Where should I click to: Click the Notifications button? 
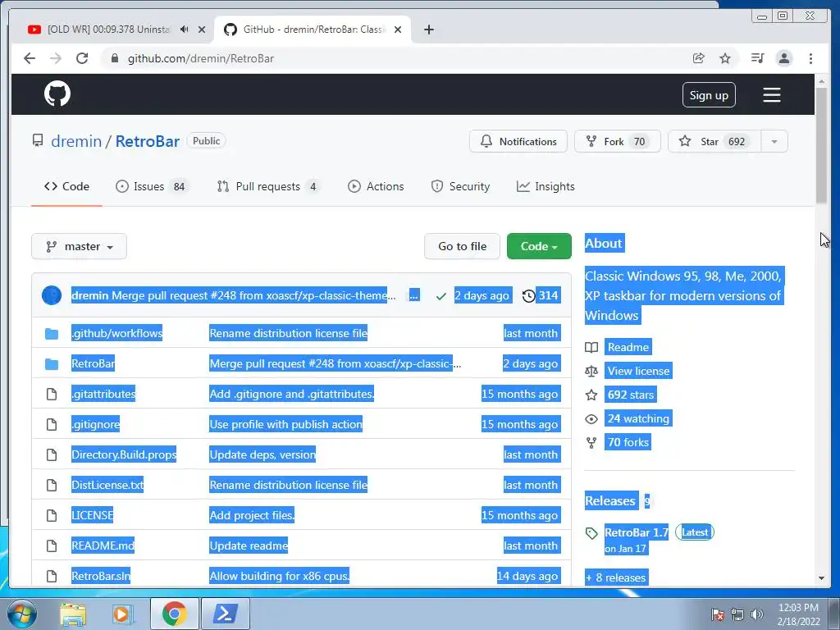click(518, 141)
